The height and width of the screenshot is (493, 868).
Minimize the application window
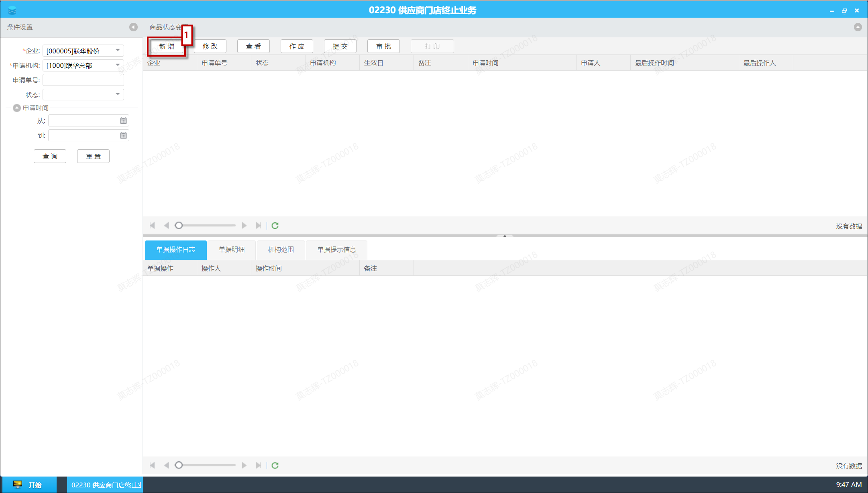[832, 11]
